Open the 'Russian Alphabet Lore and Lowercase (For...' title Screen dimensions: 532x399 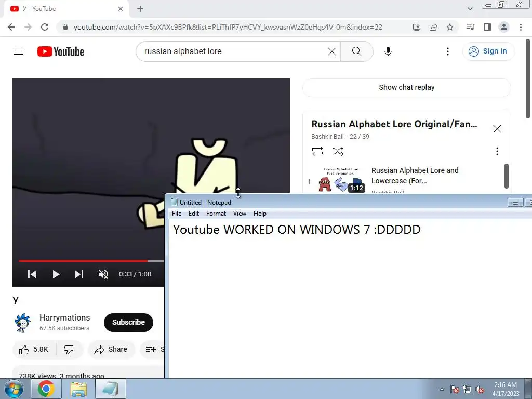tap(415, 176)
